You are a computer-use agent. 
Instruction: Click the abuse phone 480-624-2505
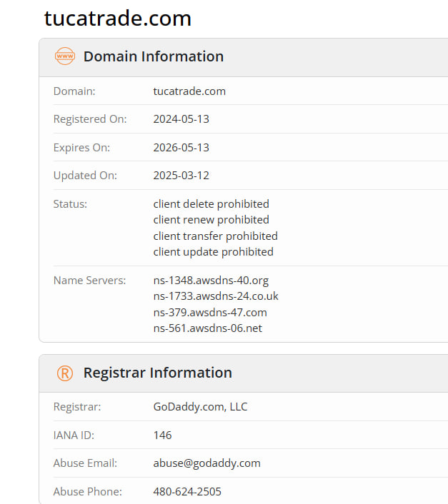point(187,492)
